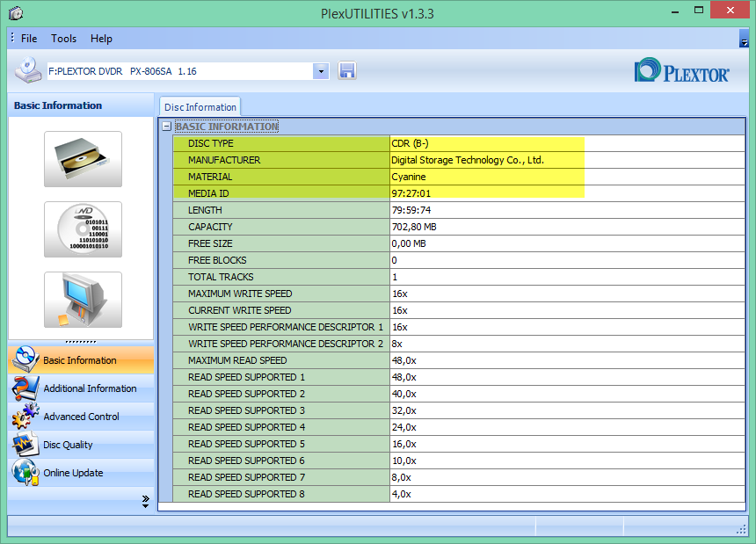The image size is (756, 544).
Task: Click the 97:27:01 media ID value
Action: [411, 193]
